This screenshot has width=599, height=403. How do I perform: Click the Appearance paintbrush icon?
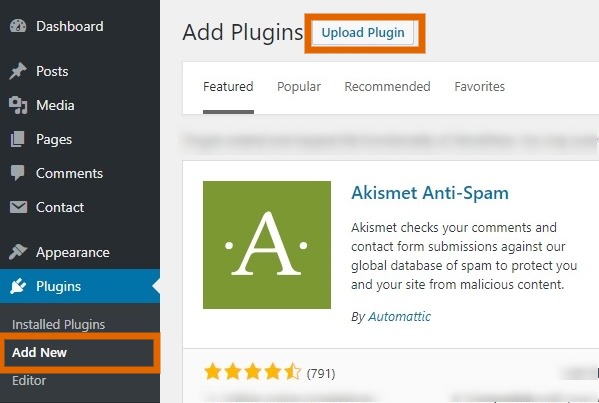tap(18, 252)
